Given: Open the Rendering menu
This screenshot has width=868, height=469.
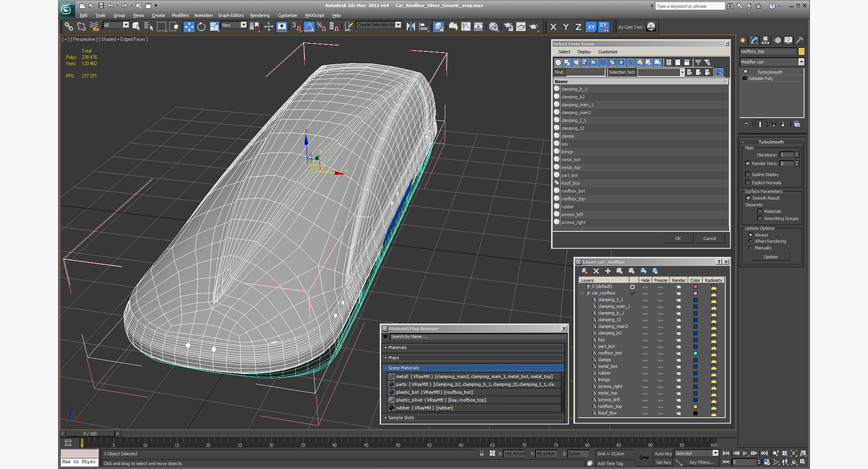Looking at the screenshot, I should point(260,15).
